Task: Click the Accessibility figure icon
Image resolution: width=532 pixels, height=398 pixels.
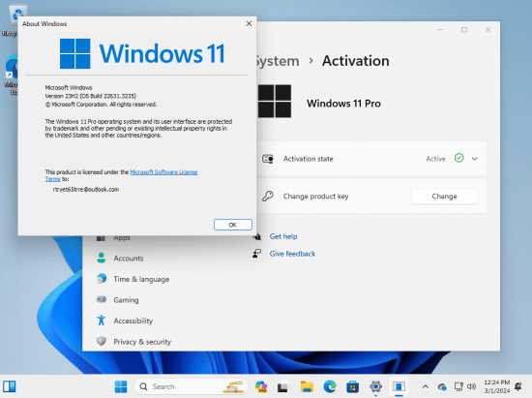Action: tap(102, 321)
